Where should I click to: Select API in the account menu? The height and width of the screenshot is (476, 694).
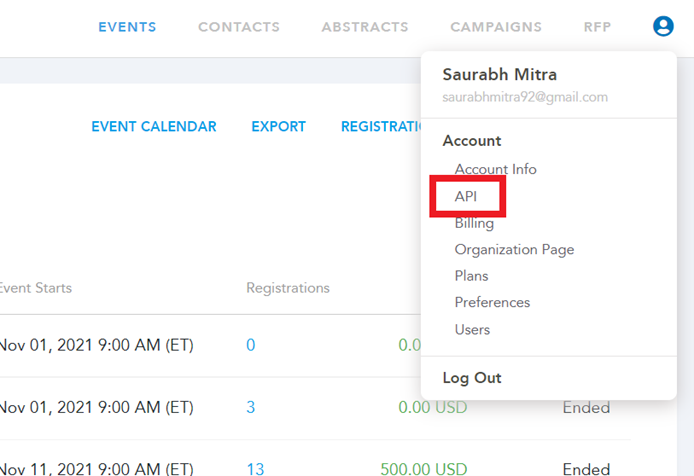[466, 196]
